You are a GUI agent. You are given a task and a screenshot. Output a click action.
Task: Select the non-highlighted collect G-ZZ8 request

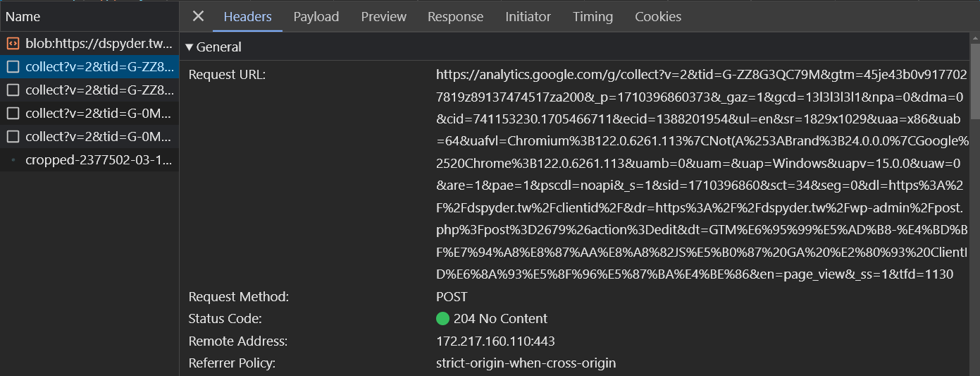click(x=89, y=90)
